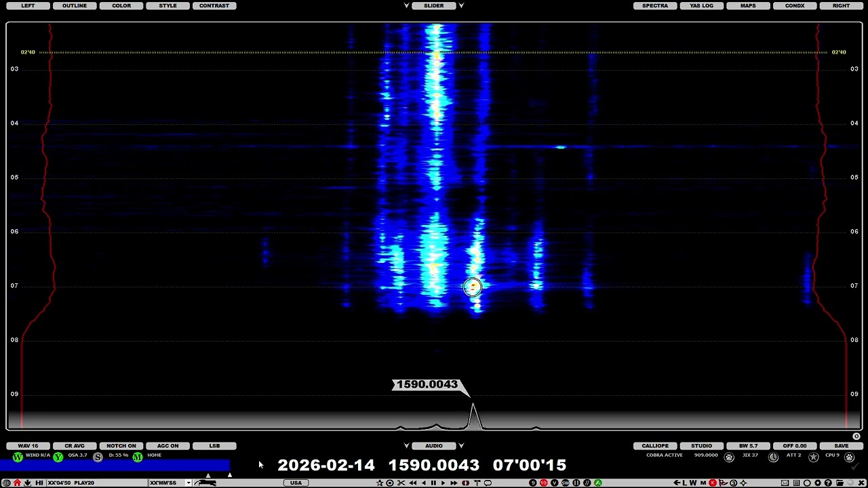
Task: Click the green A circle icon
Action: tap(598, 483)
